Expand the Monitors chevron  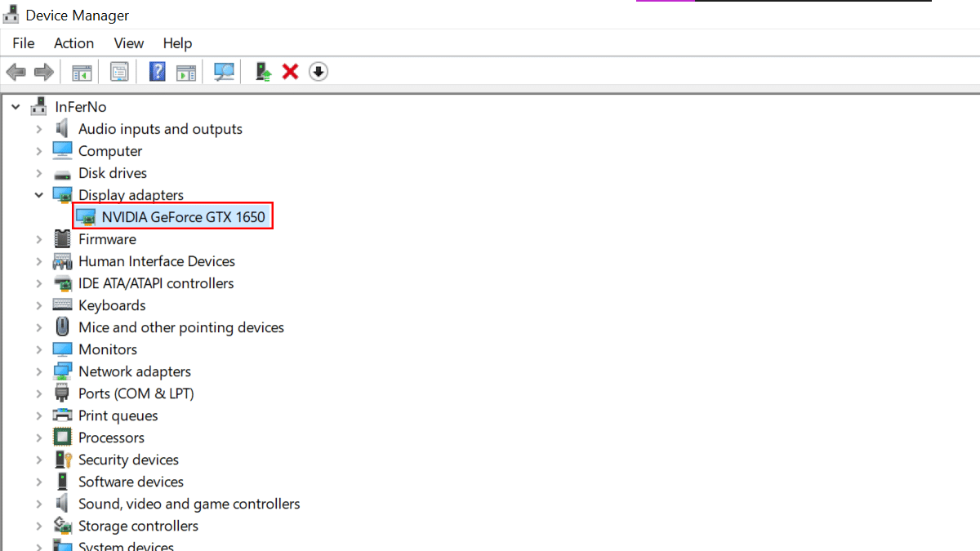(x=38, y=349)
